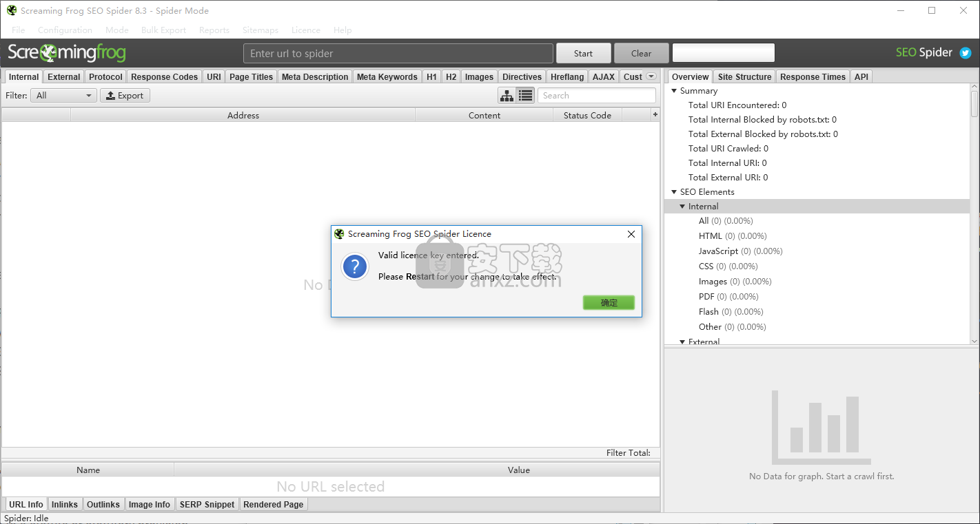Switch to the Meta Keywords tab

coord(387,77)
